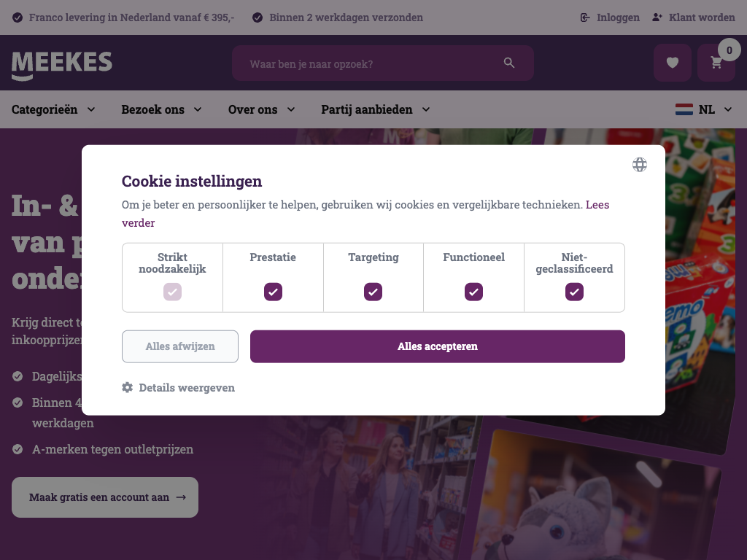Open the NL language selector dropdown
The width and height of the screenshot is (747, 560).
pos(704,109)
